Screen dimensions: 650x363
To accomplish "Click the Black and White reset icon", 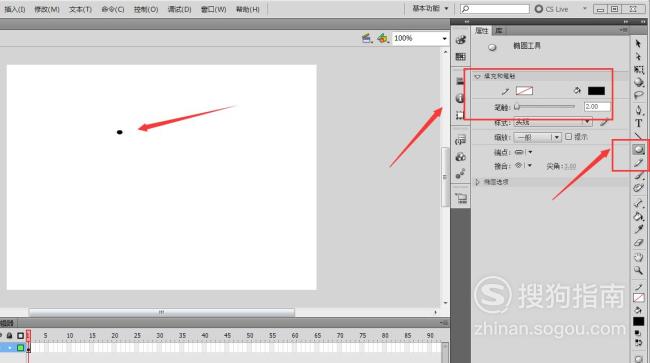I will [638, 333].
